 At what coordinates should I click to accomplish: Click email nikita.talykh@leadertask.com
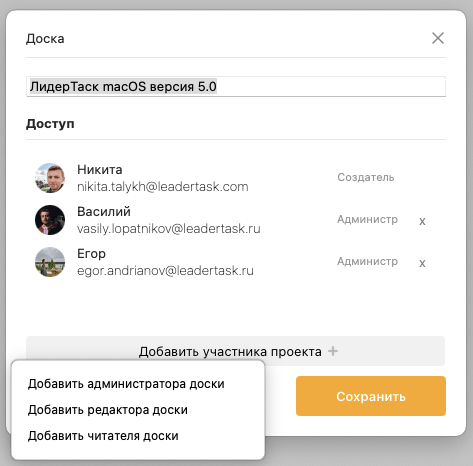tap(163, 187)
